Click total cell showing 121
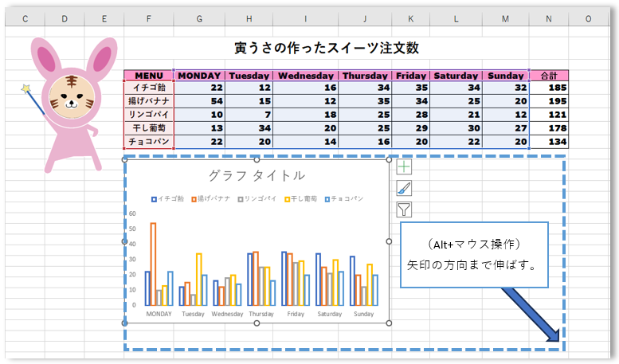619x364 pixels. (549, 115)
